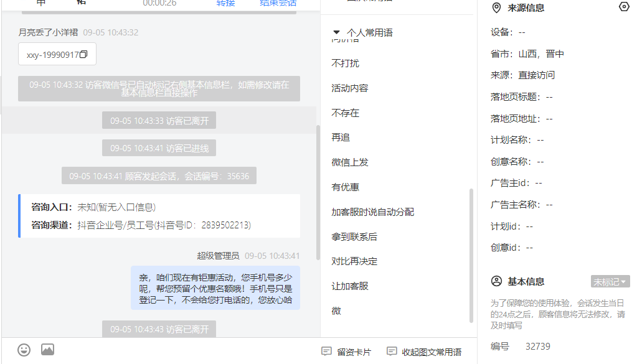This screenshot has width=637, height=364.
Task: Click the 超级管理员 sender label
Action: (218, 256)
